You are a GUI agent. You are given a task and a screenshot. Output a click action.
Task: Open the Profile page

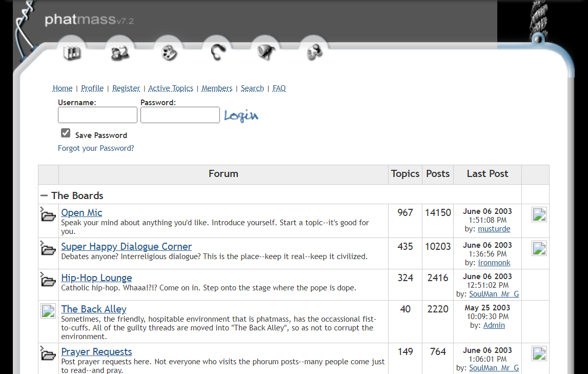click(x=92, y=88)
